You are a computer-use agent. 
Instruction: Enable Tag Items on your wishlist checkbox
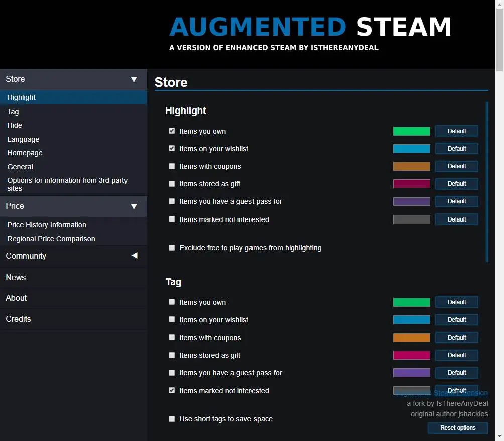[x=172, y=320]
